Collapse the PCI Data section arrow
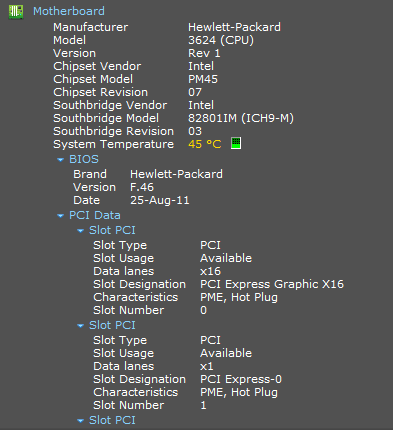This screenshot has width=393, height=430. click(60, 216)
